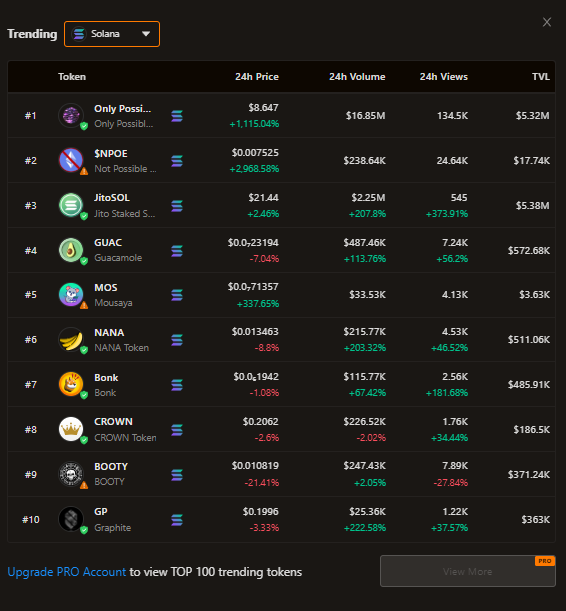Select the $16.85M volume value
This screenshot has height=611, width=566.
pyautogui.click(x=365, y=116)
